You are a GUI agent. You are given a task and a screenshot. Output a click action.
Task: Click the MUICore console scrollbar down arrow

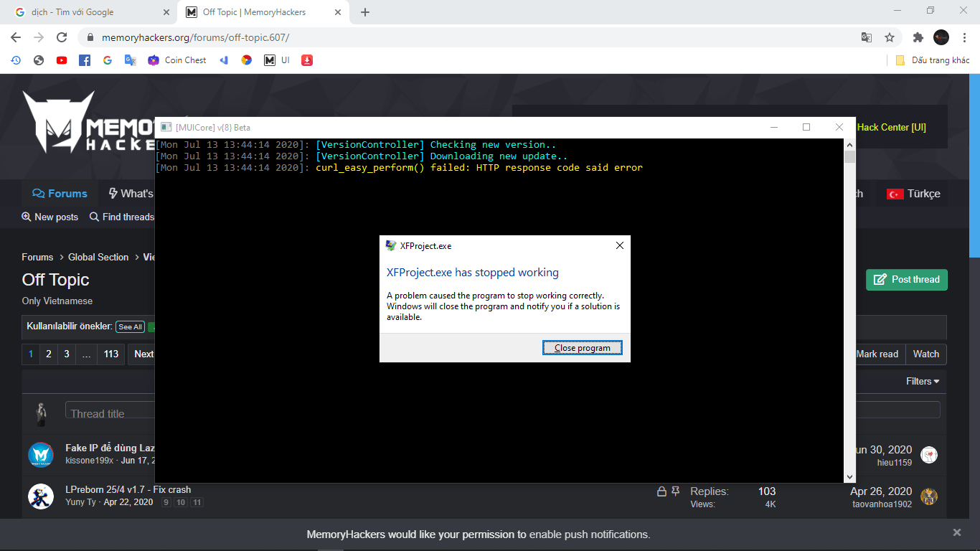click(x=849, y=476)
